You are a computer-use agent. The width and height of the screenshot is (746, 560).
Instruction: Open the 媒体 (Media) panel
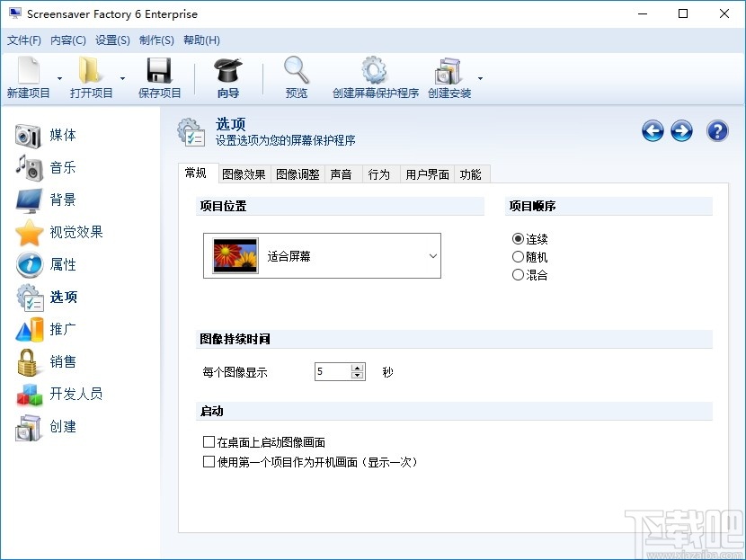(x=63, y=135)
